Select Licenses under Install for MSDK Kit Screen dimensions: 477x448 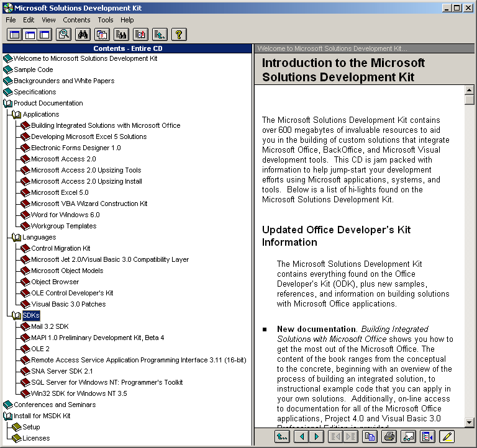[x=36, y=438]
